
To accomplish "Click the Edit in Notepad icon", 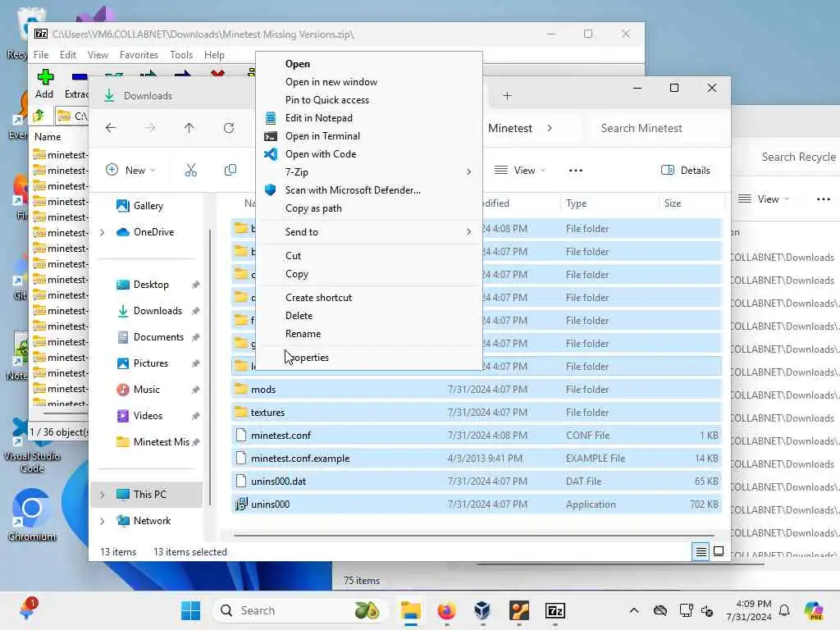I will coord(271,118).
